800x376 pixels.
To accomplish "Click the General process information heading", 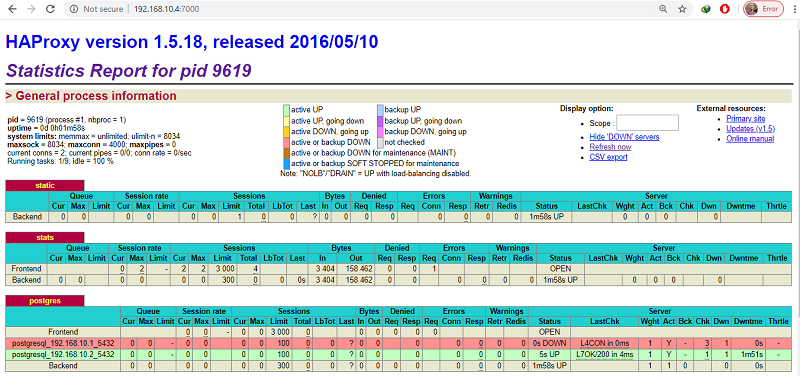I will (91, 96).
